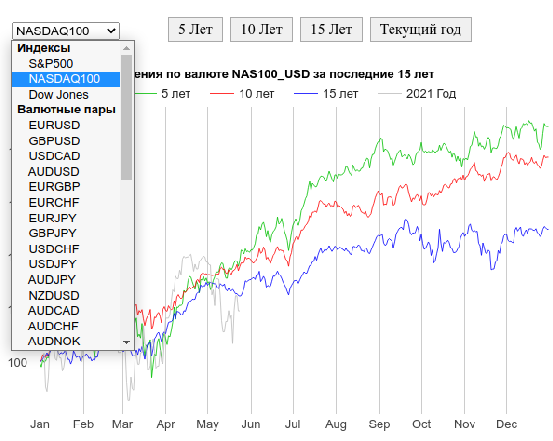Choose the AUDJPY entry
This screenshot has height=441, width=553.
pyautogui.click(x=66, y=279)
